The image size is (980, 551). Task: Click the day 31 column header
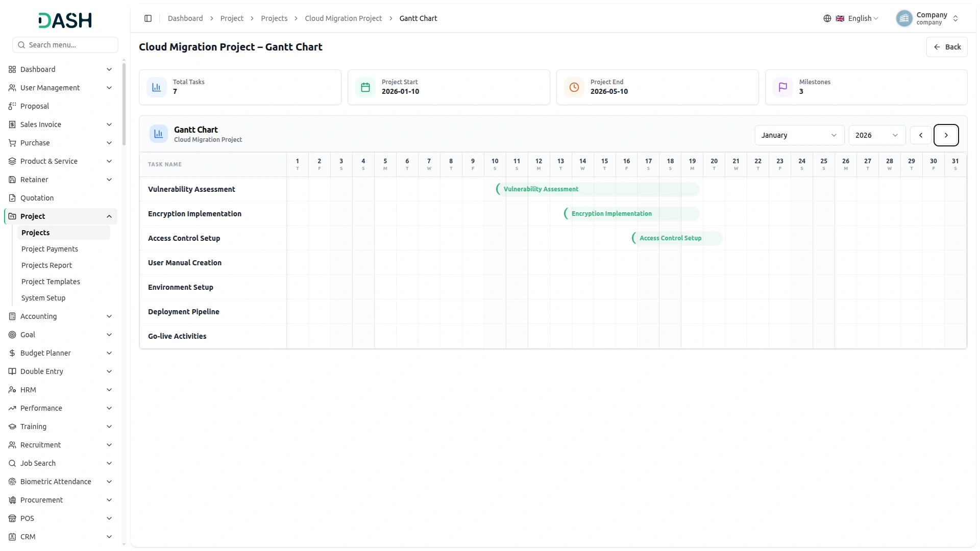click(955, 164)
